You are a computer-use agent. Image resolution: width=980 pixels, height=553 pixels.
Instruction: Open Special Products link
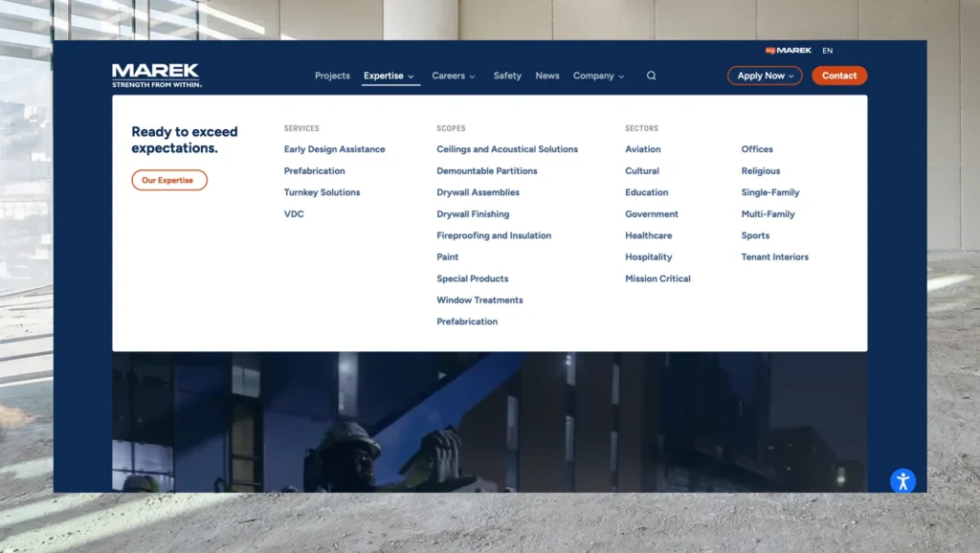click(473, 278)
